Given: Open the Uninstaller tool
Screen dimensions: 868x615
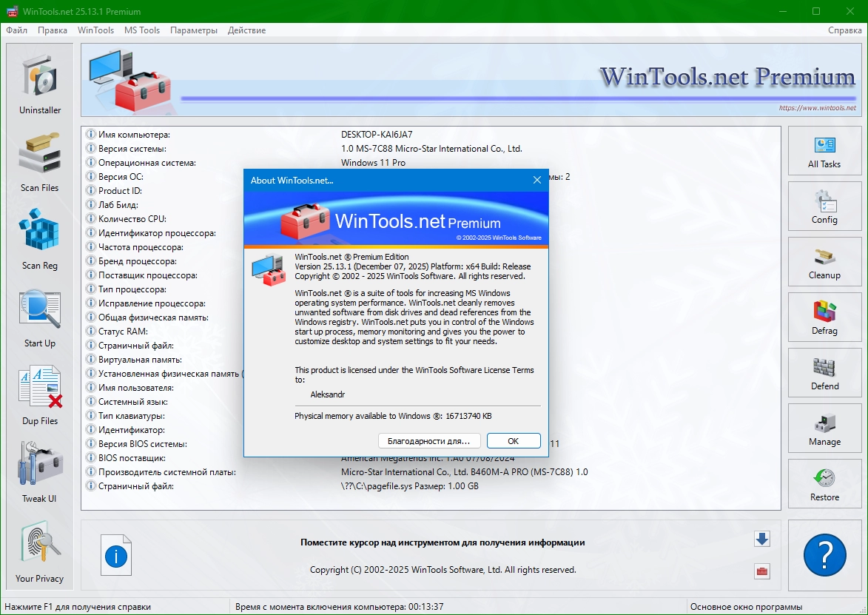Looking at the screenshot, I should tap(40, 84).
